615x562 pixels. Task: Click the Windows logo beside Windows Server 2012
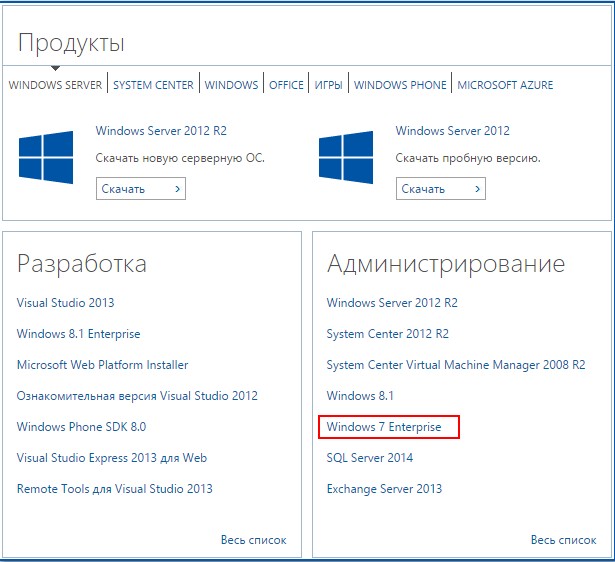[346, 157]
